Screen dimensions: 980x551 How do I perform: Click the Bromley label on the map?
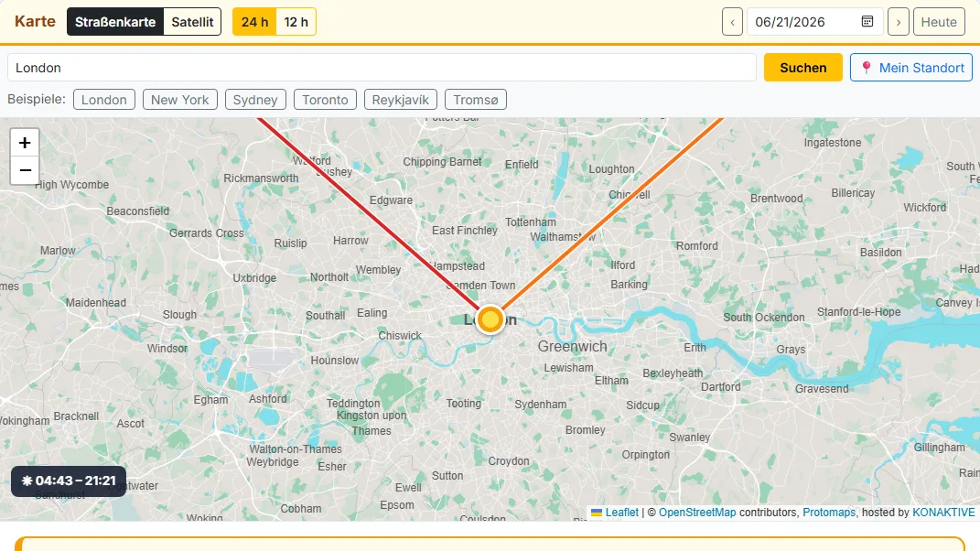click(x=585, y=429)
